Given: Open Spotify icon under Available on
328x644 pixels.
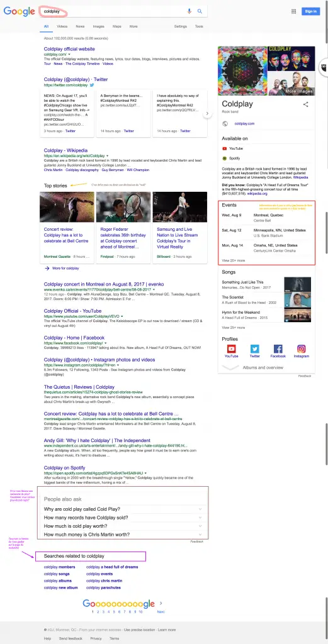Looking at the screenshot, I should coord(225,158).
